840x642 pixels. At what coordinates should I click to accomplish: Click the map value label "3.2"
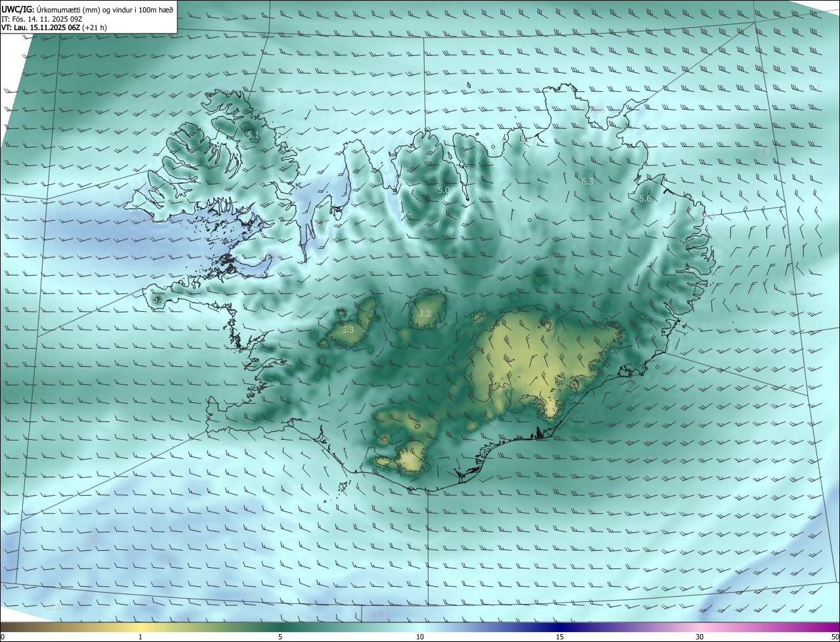[425, 314]
